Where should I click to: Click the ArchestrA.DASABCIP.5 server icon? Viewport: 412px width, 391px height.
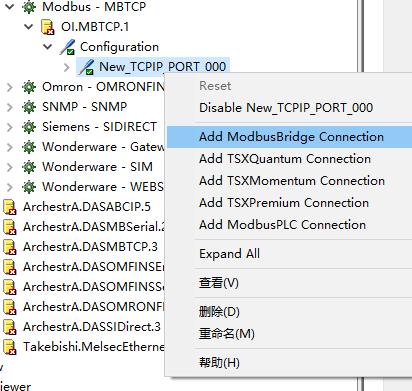click(x=10, y=207)
